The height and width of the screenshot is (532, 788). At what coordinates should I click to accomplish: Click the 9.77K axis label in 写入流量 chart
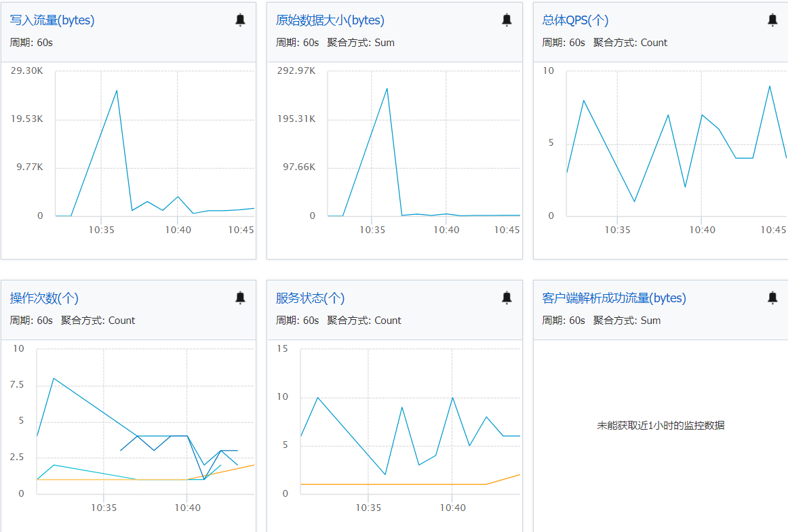pyautogui.click(x=29, y=167)
